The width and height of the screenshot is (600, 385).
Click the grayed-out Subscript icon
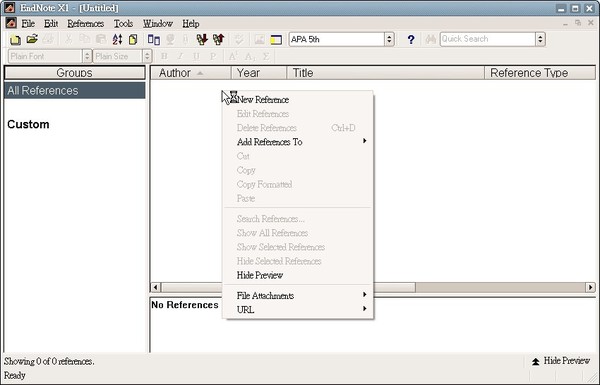tap(249, 56)
